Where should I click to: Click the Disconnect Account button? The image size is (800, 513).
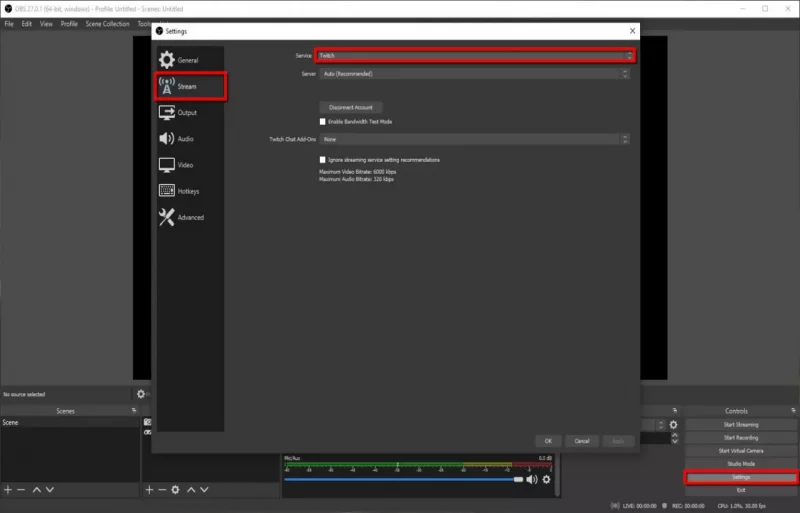click(350, 107)
